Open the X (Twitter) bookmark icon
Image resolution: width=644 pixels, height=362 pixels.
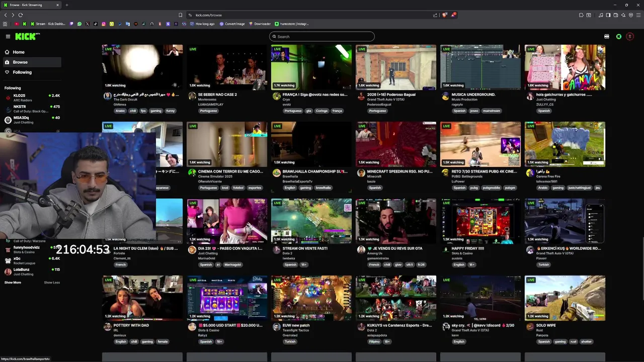tap(88, 24)
